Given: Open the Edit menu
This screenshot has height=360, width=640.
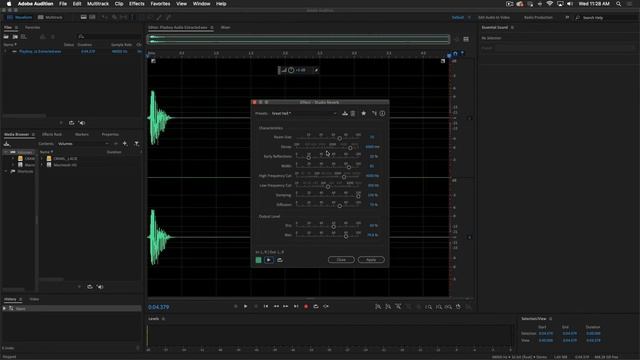Looking at the screenshot, I should (77, 4).
